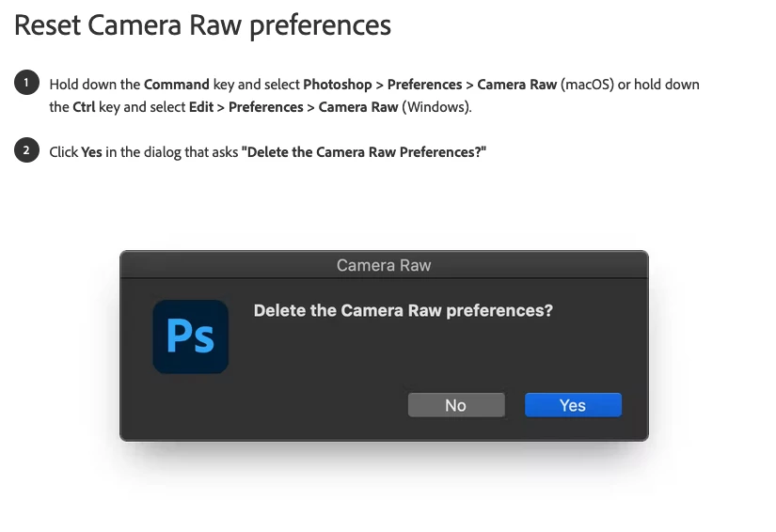This screenshot has width=776, height=532.
Task: Click bold Preferences following Edit
Action: (x=266, y=107)
